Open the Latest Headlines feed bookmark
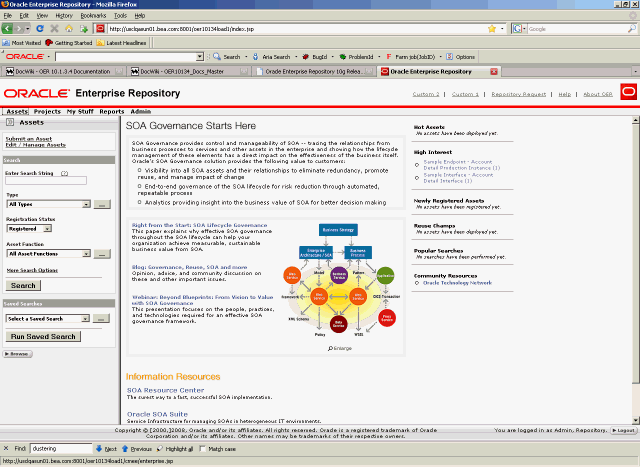The height and width of the screenshot is (467, 640). point(121,42)
